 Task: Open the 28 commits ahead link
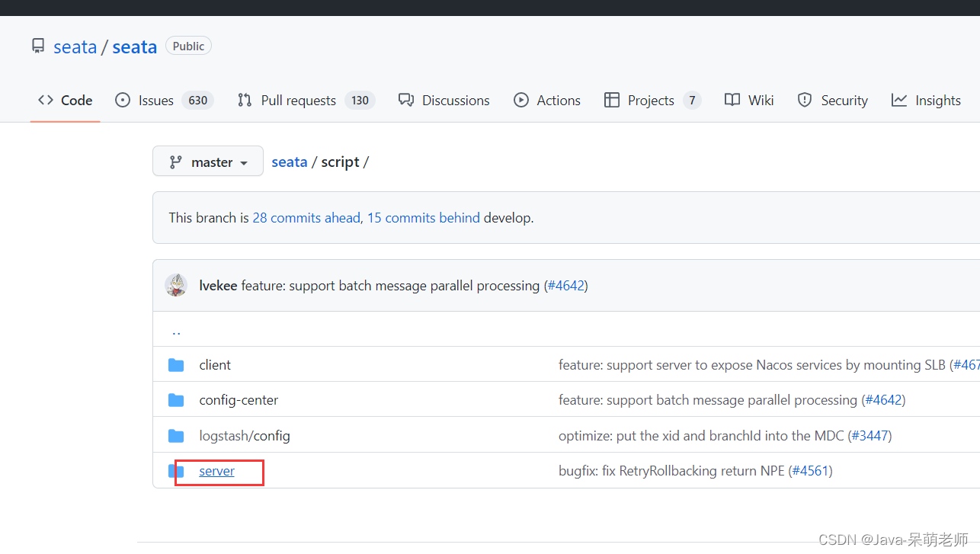[x=306, y=217]
